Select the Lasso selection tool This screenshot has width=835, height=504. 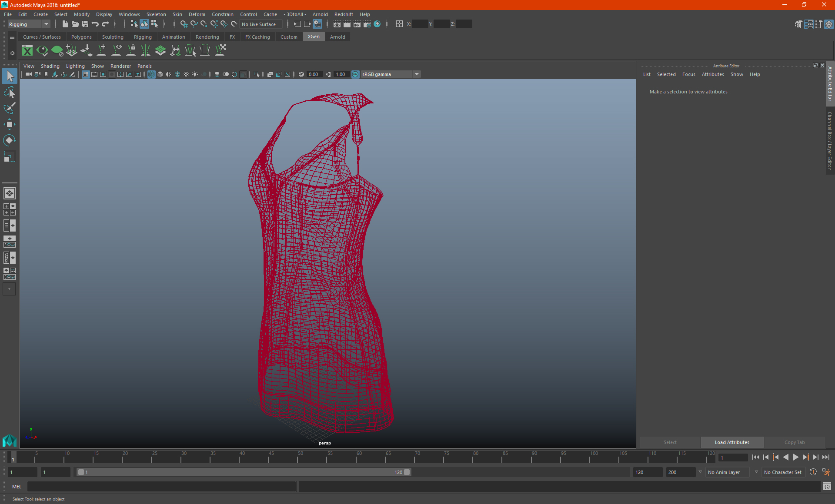coord(9,93)
